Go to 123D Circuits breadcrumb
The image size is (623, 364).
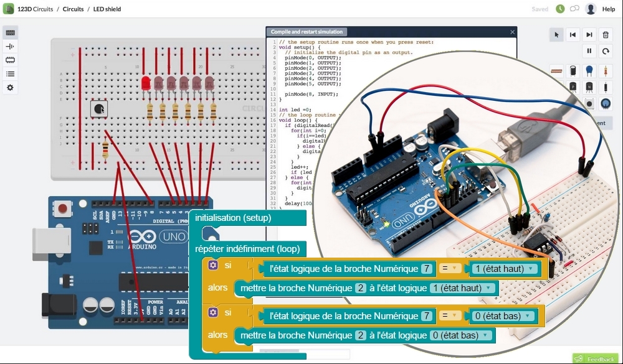point(35,9)
